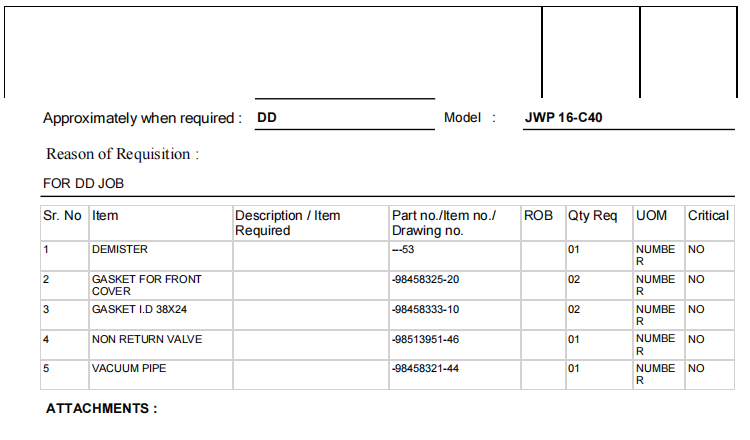Screen dimensions: 750x440
Task: Click the 'Approximately when required' DD field
Action: coord(344,117)
